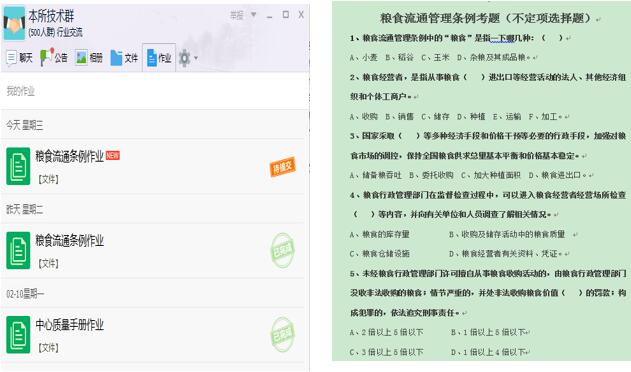The image size is (631, 372).
Task: Click the file icon of 中心质量手册作业
Action: tap(18, 335)
